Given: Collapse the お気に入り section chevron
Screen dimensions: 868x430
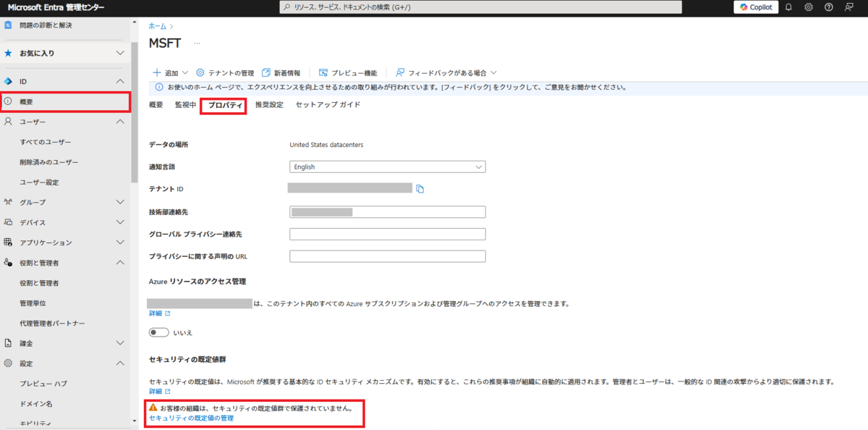Looking at the screenshot, I should pos(120,53).
